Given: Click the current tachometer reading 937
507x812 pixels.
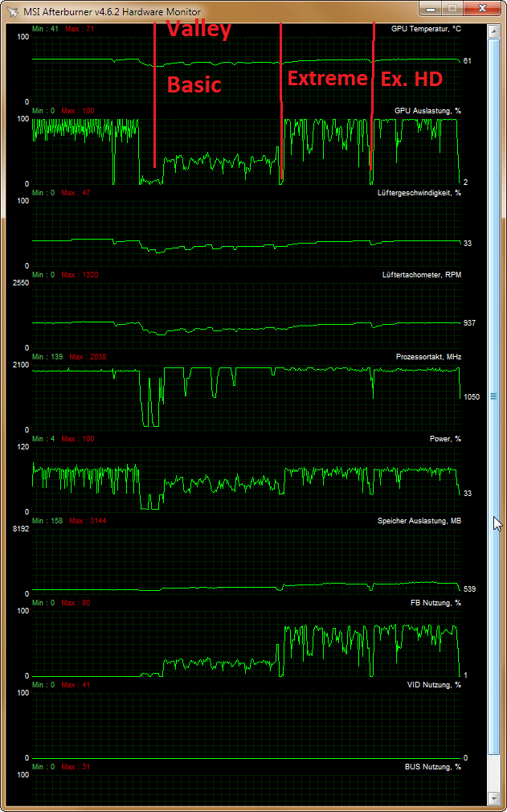Looking at the screenshot, I should pos(469,323).
